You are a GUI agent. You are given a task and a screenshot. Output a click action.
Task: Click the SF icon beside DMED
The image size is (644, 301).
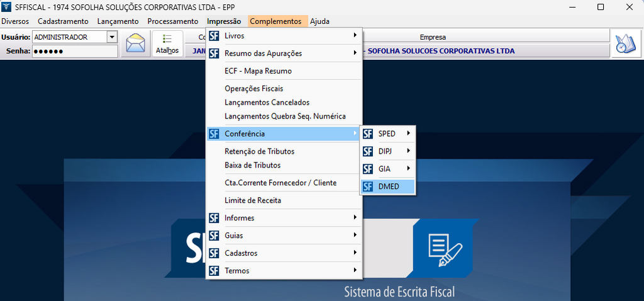point(368,186)
